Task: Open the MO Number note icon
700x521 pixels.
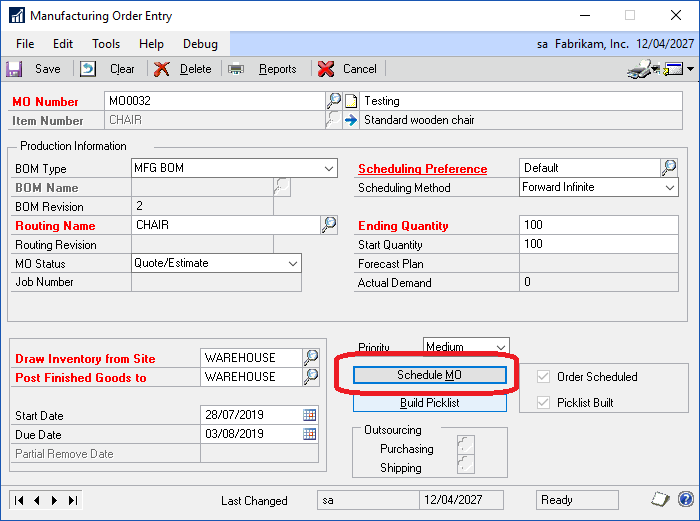Action: [x=351, y=101]
